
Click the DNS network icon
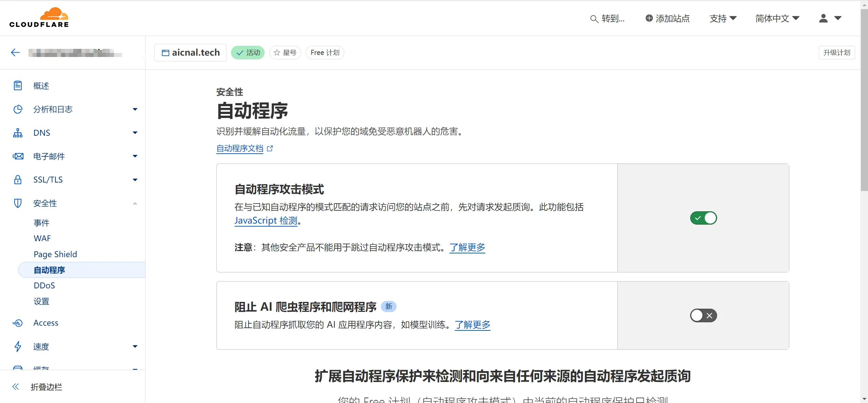point(18,133)
